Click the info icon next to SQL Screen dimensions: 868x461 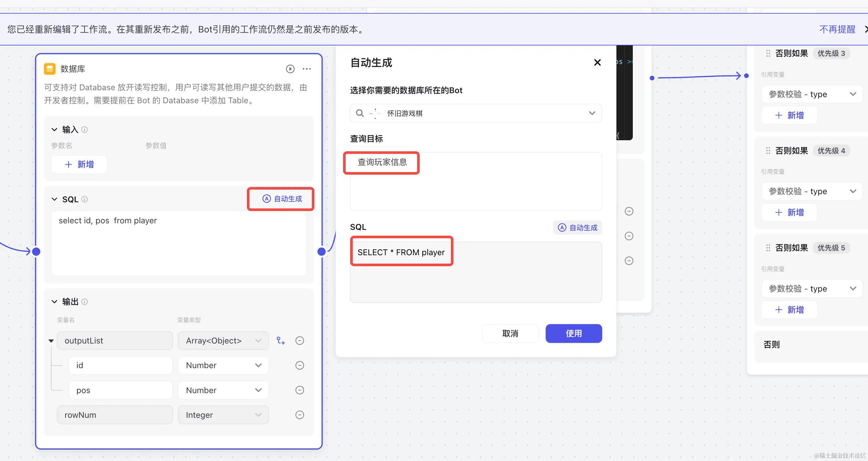click(84, 199)
